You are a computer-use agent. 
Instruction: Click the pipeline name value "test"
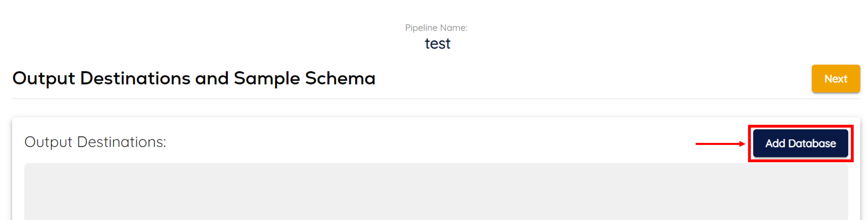pos(437,43)
